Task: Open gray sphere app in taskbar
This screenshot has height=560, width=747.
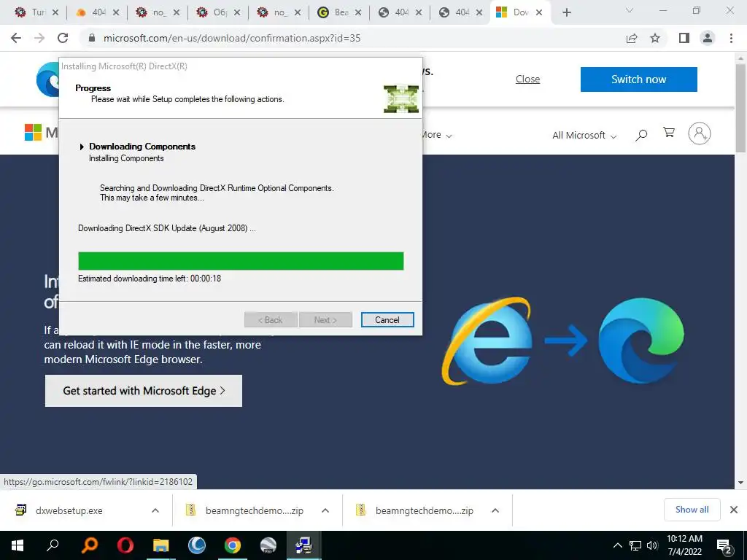Action: 268,545
